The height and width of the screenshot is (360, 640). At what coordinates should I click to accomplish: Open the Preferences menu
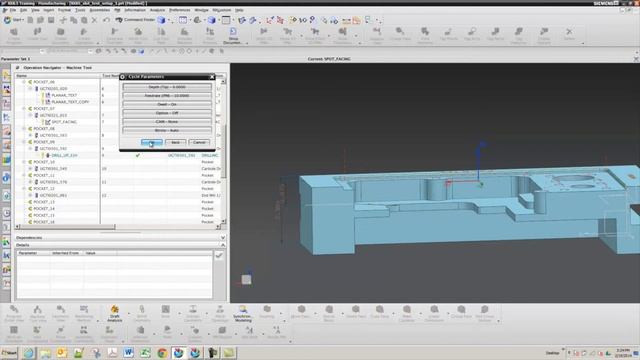pyautogui.click(x=180, y=10)
